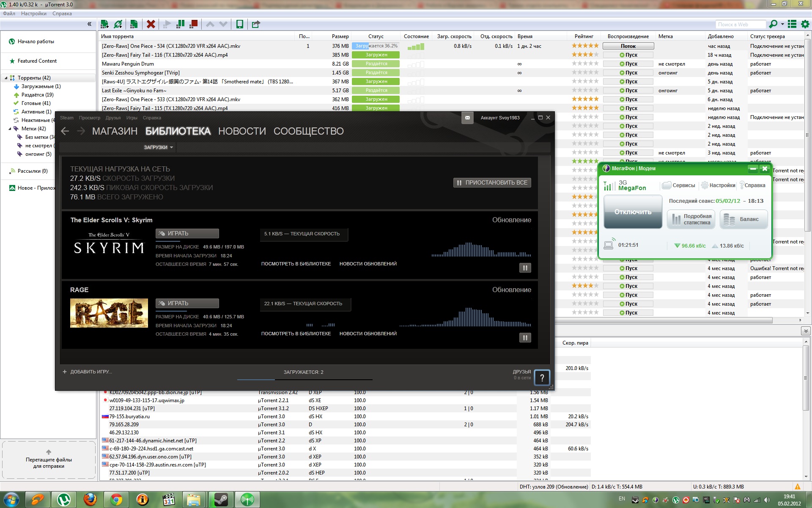Click star rating of Mawaru Penguin Drum
The height and width of the screenshot is (508, 812).
[585, 63]
